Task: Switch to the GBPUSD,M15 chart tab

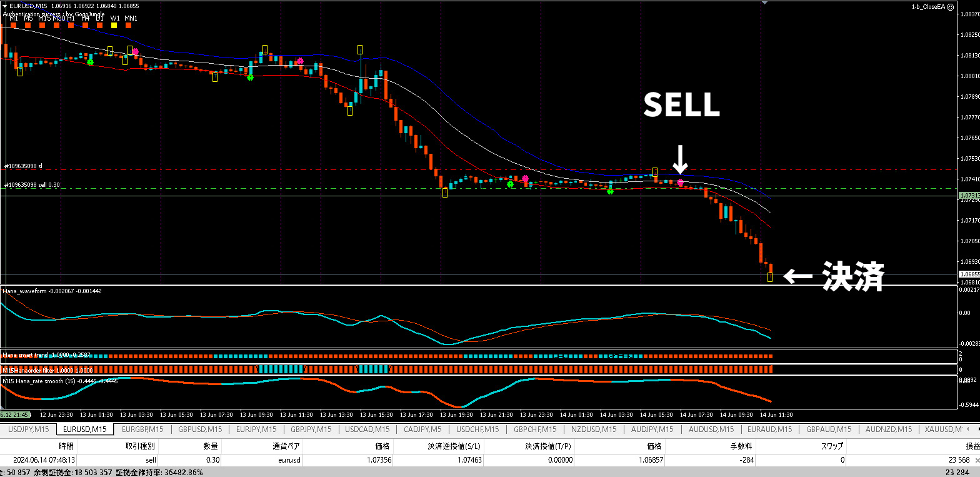Action: pos(199,429)
